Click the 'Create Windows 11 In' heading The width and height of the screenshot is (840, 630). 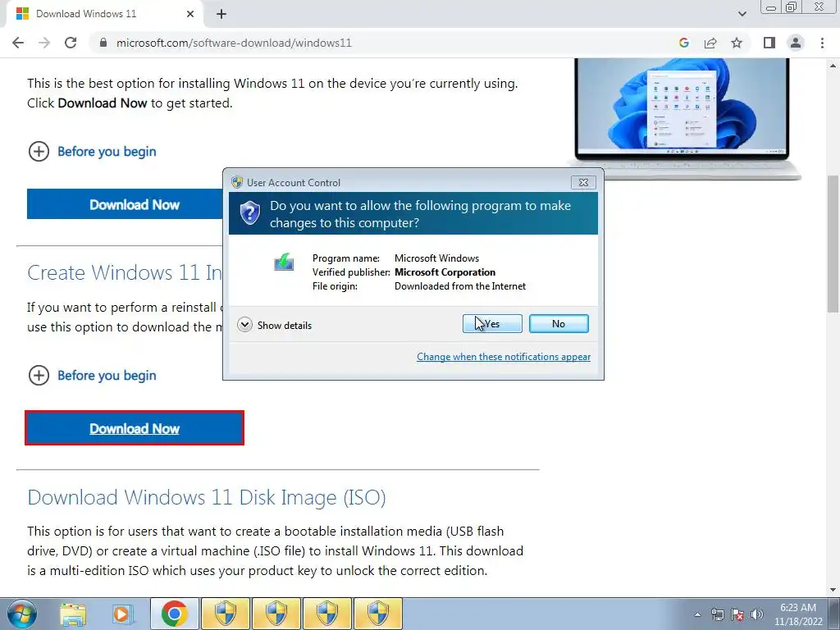125,272
